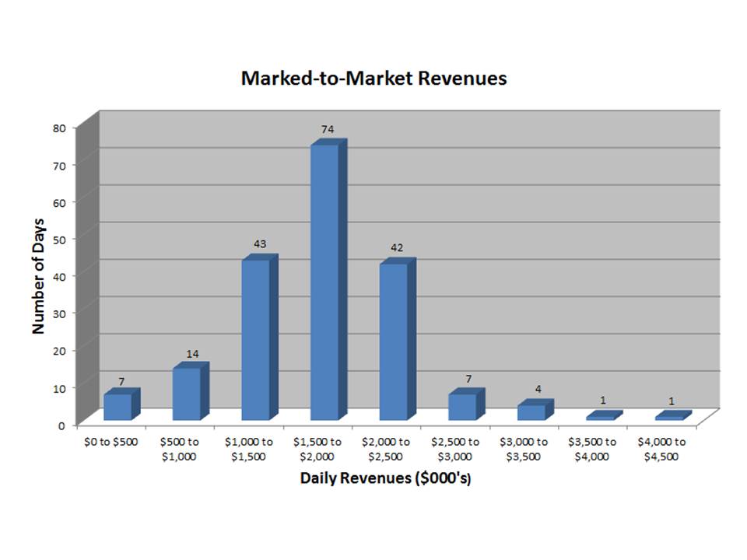Click the bar for $2,000 to $2,500
Viewport: 747px width, 560px height.
(393, 341)
